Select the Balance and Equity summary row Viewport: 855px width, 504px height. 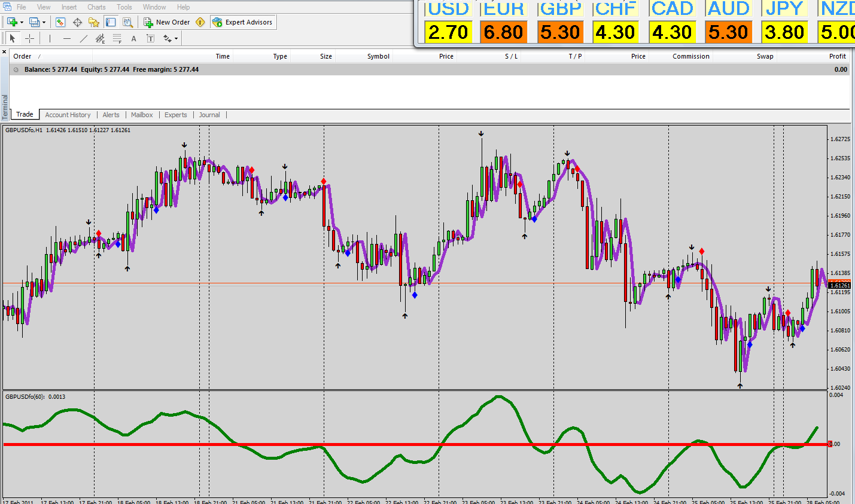click(x=430, y=69)
